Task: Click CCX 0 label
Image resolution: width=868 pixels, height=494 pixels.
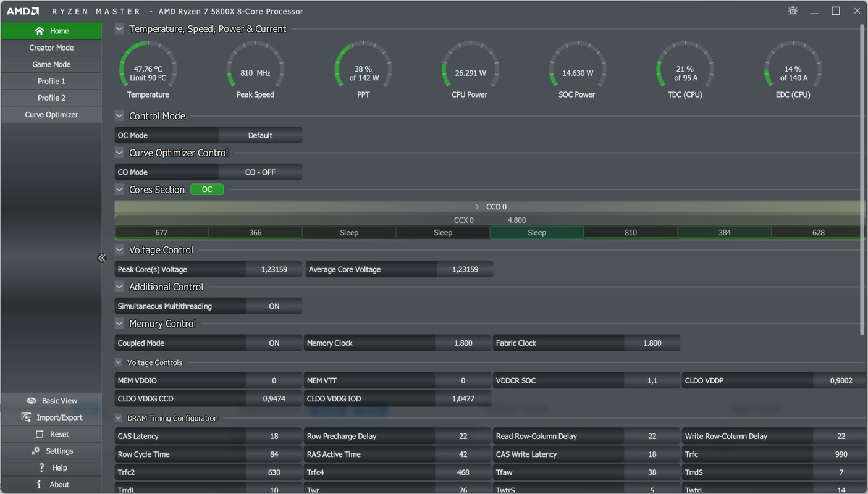Action: pos(464,220)
